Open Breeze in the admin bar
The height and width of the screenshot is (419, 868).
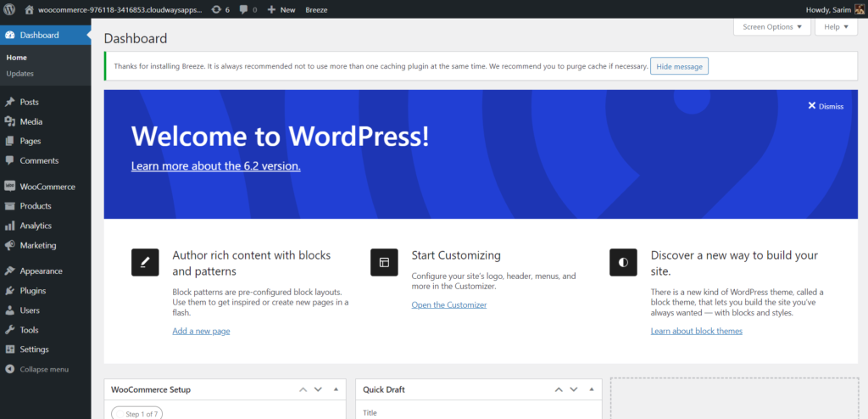point(316,9)
